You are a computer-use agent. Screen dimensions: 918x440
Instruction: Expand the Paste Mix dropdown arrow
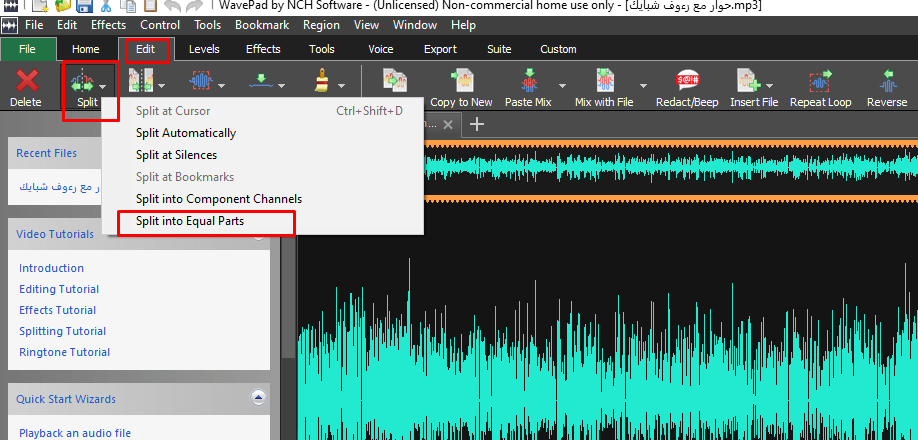(563, 86)
